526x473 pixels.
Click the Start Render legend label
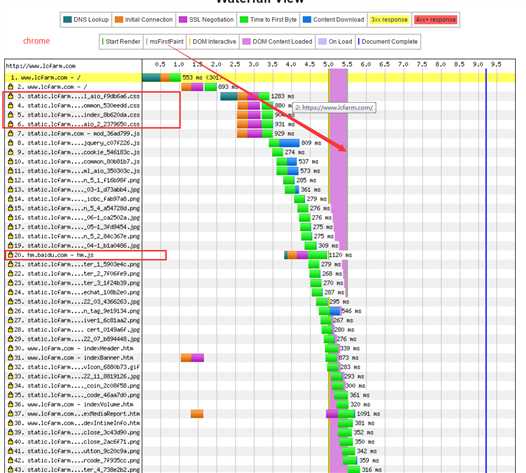[x=123, y=42]
